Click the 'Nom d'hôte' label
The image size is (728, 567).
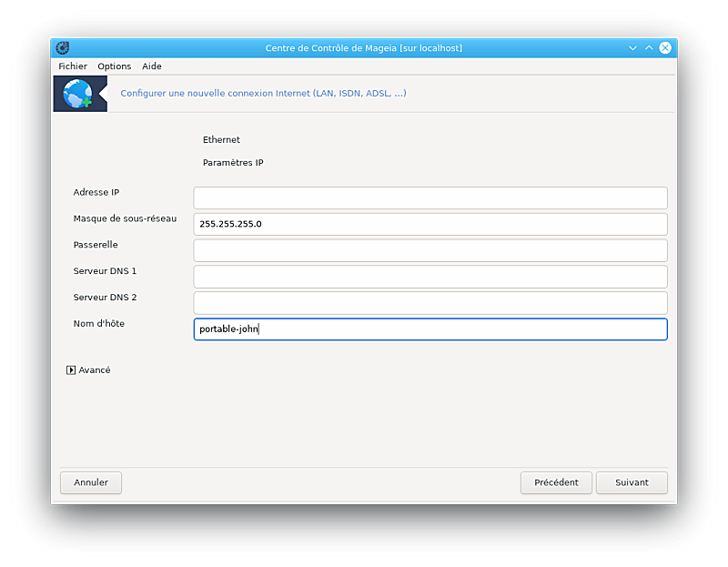pyautogui.click(x=99, y=324)
